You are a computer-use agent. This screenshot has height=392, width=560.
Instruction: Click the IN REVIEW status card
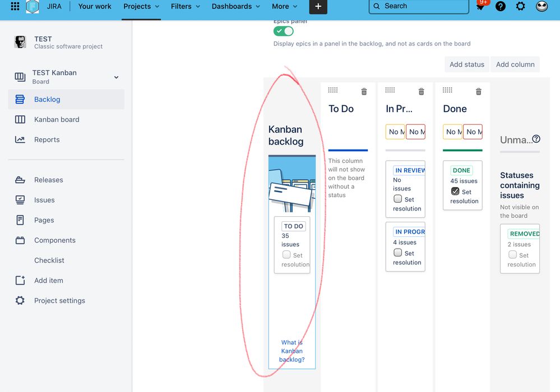coord(405,189)
